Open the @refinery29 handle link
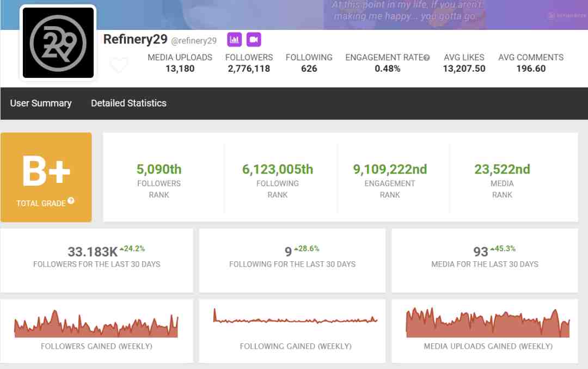Image resolution: width=588 pixels, height=369 pixels. 194,41
